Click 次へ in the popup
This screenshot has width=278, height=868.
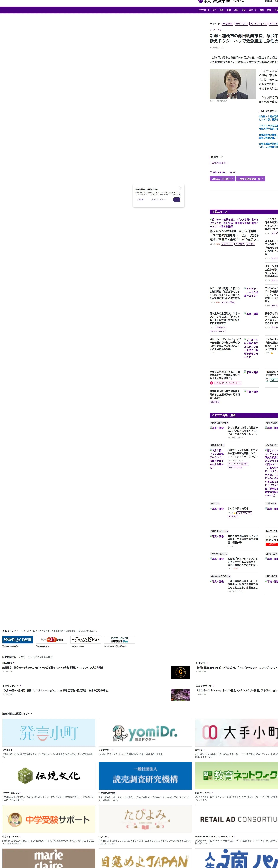tap(177, 199)
